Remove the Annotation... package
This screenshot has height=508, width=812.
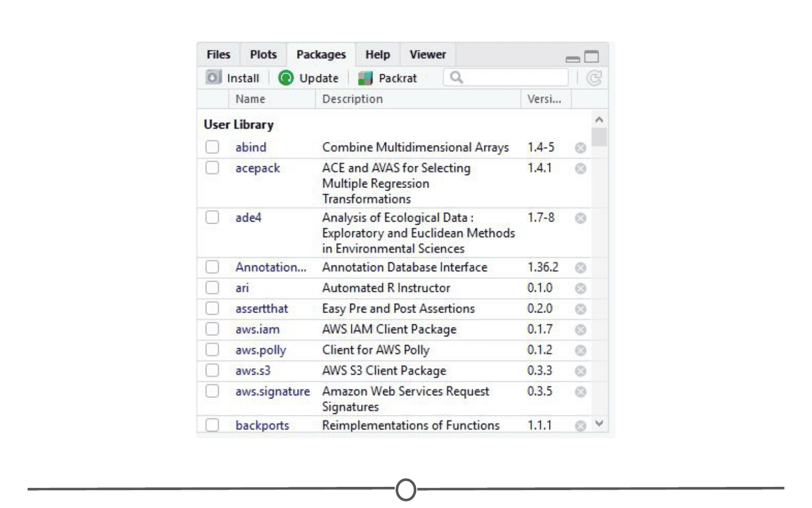(x=580, y=268)
